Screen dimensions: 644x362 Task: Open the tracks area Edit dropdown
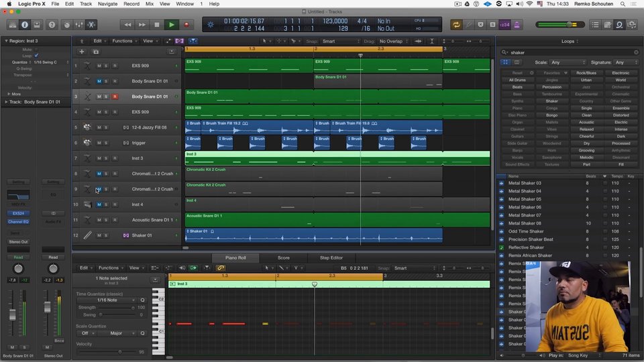tap(99, 41)
